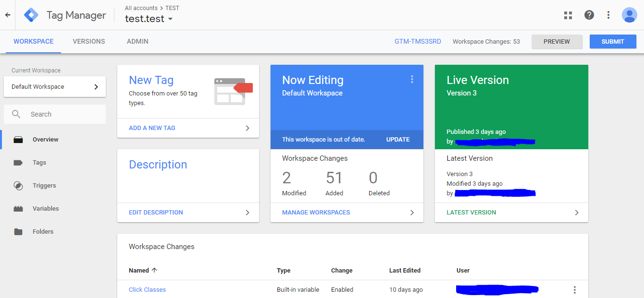644x298 pixels.
Task: Click the 10 days ago cell
Action: [406, 290]
